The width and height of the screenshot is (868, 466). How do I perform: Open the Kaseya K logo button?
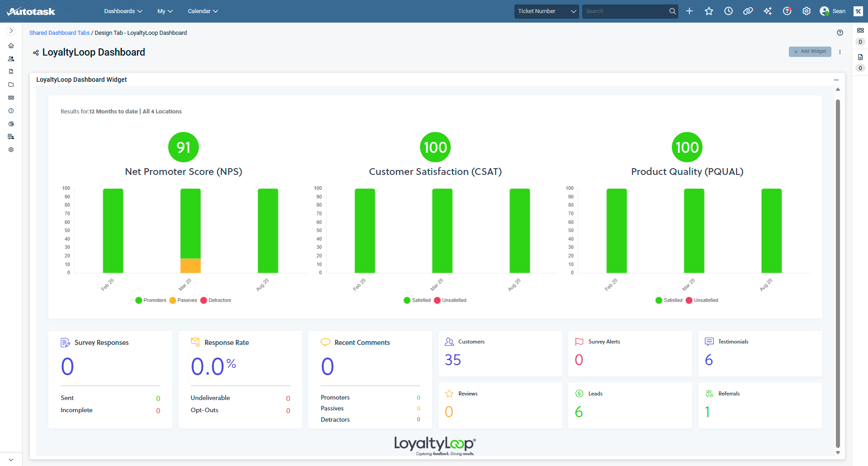coord(858,11)
